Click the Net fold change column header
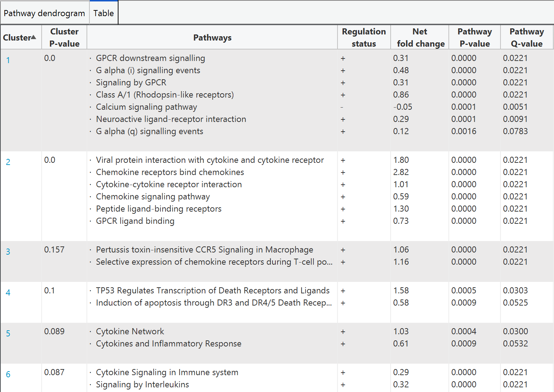The width and height of the screenshot is (554, 392). tap(420, 37)
